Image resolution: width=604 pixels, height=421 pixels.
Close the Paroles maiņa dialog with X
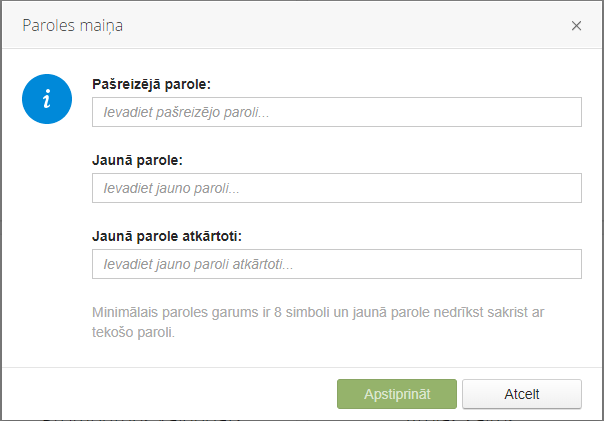(x=576, y=26)
